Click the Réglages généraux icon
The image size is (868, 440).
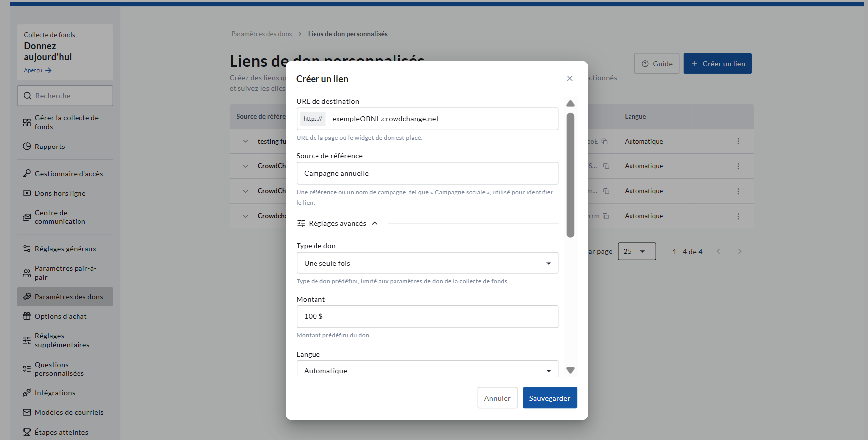27,248
